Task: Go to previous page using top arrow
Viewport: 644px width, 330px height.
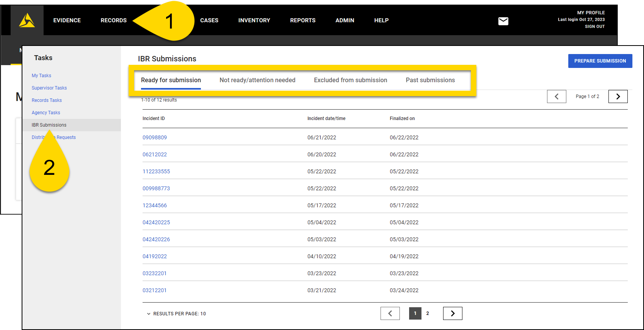Action: coord(556,96)
